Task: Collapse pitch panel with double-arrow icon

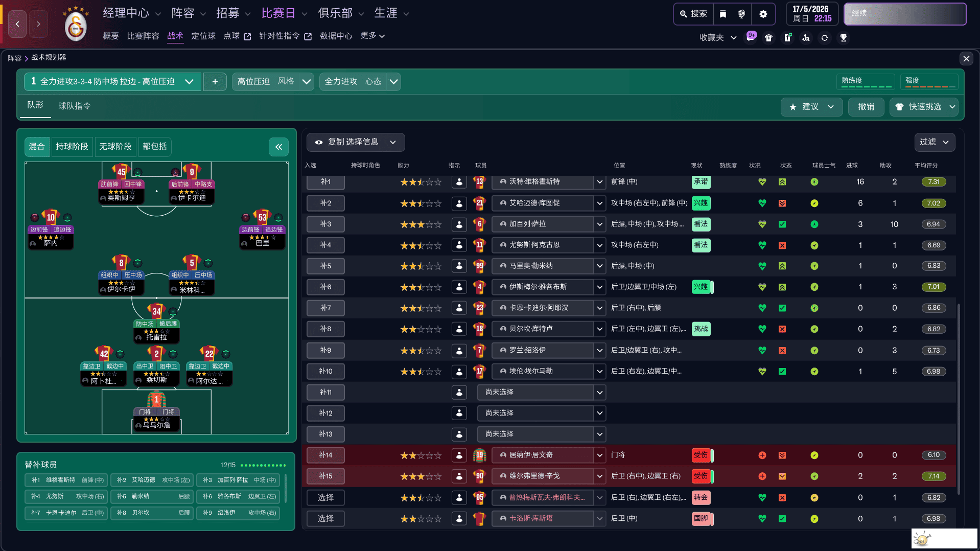Action: point(278,147)
